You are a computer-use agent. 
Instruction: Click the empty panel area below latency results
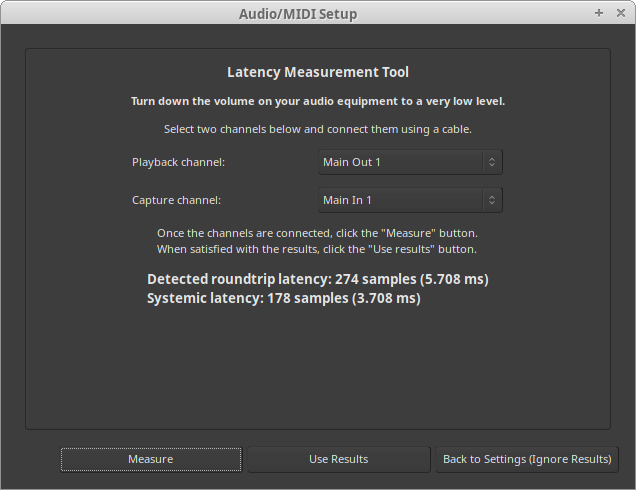pyautogui.click(x=318, y=370)
